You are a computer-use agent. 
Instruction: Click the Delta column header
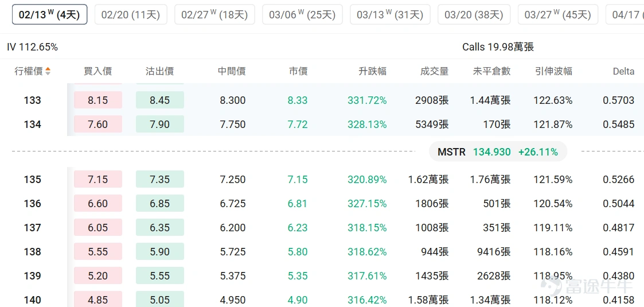pyautogui.click(x=623, y=71)
